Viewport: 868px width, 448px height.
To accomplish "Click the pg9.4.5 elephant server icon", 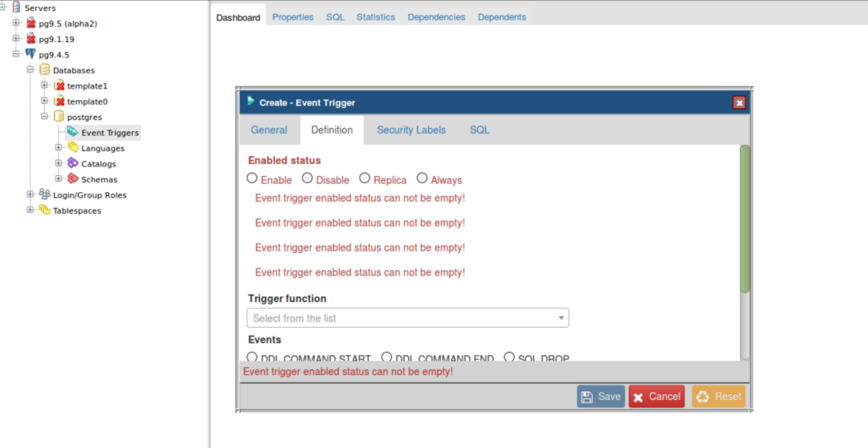I will tap(30, 54).
